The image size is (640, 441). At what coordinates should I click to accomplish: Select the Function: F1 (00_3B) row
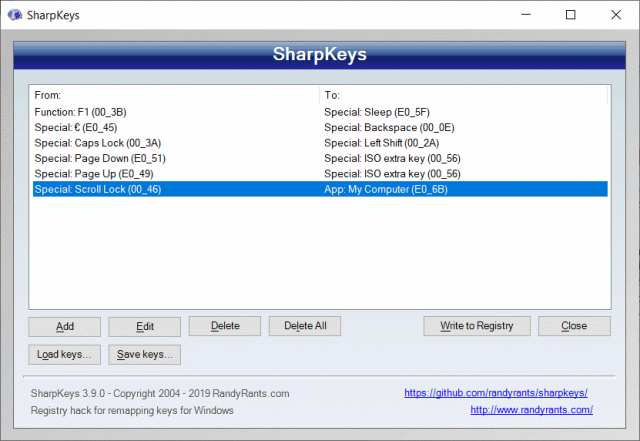[320, 112]
